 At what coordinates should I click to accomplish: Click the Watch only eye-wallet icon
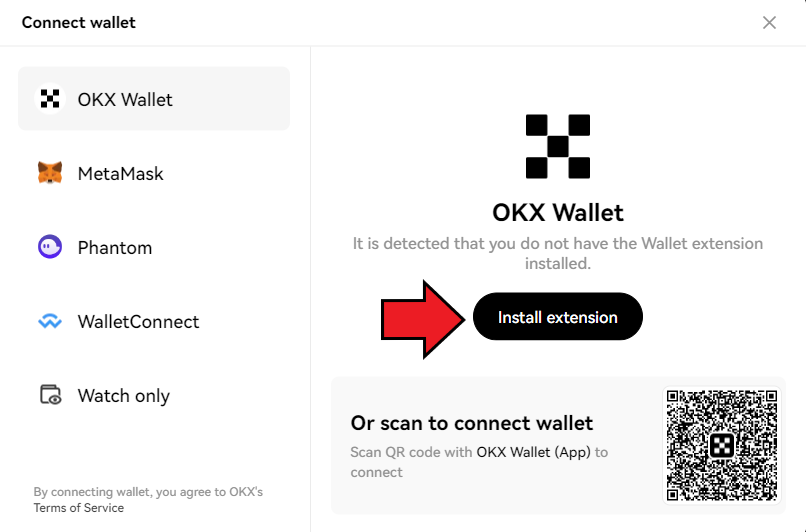coord(50,395)
